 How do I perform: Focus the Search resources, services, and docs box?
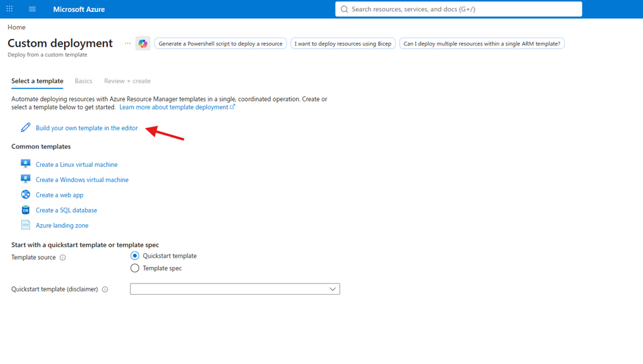click(458, 9)
